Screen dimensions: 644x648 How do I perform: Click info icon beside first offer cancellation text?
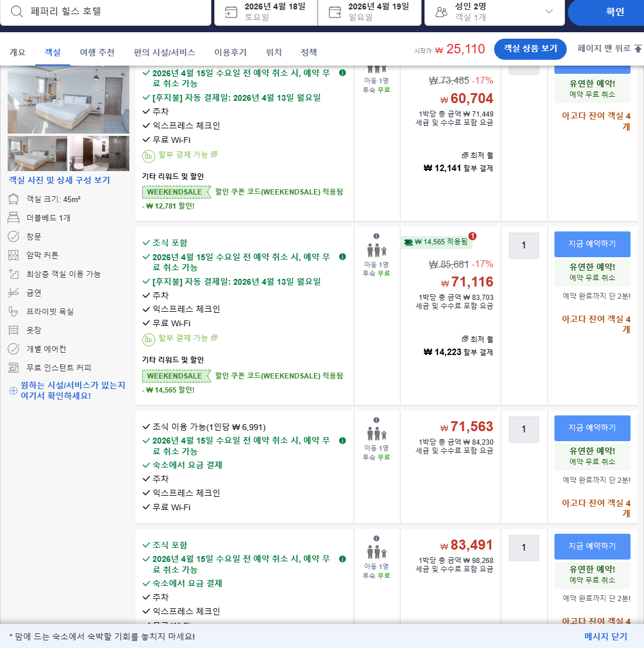click(x=342, y=73)
